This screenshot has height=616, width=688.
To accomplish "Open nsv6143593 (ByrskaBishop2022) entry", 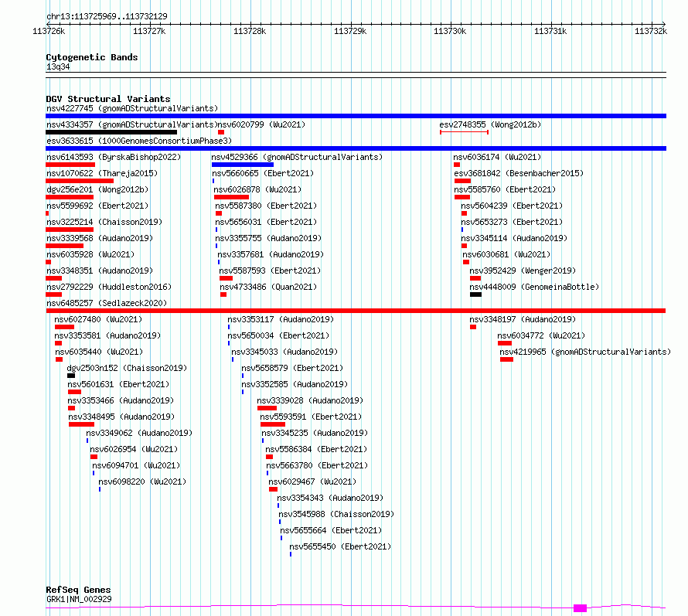I will pos(114,157).
